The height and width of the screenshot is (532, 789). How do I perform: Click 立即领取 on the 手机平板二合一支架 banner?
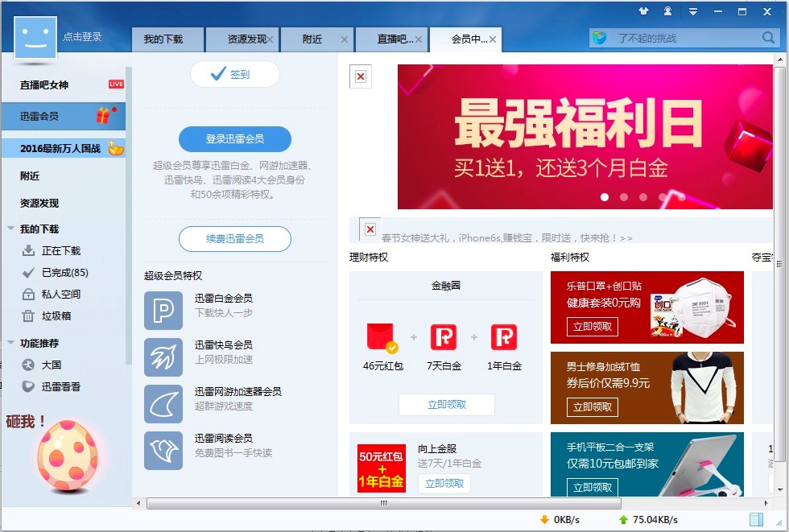[x=593, y=487]
